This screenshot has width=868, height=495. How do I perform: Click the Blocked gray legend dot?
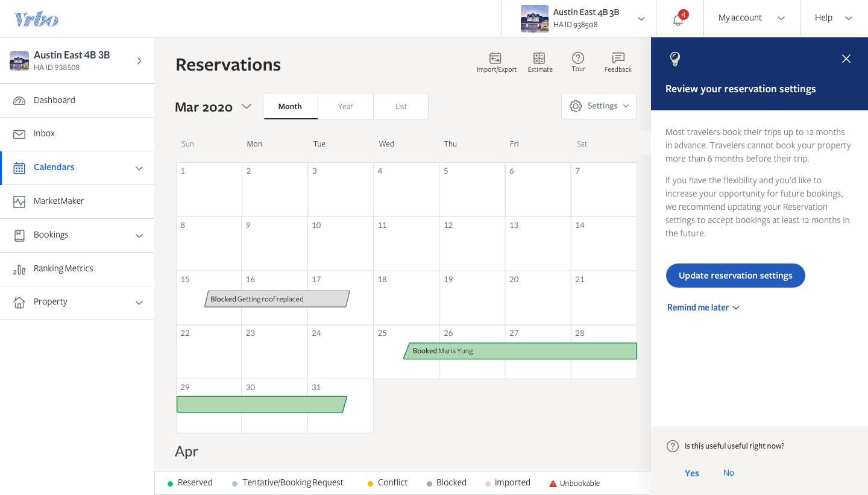(429, 484)
